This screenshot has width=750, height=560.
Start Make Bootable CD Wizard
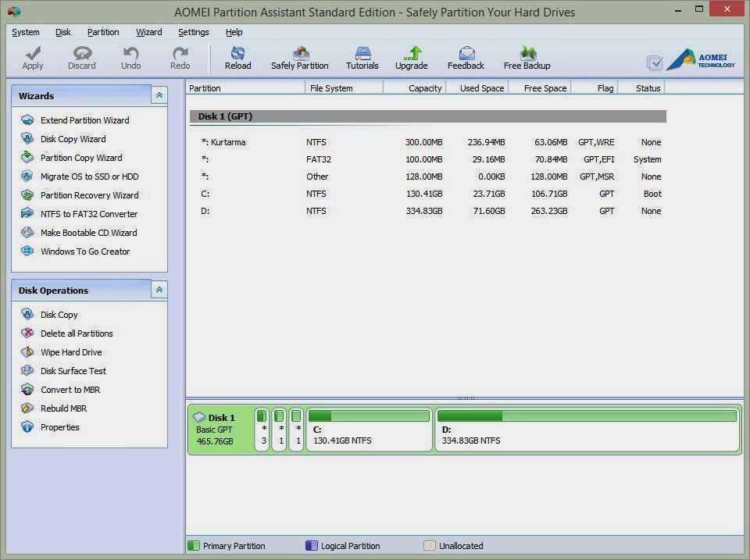pos(88,233)
